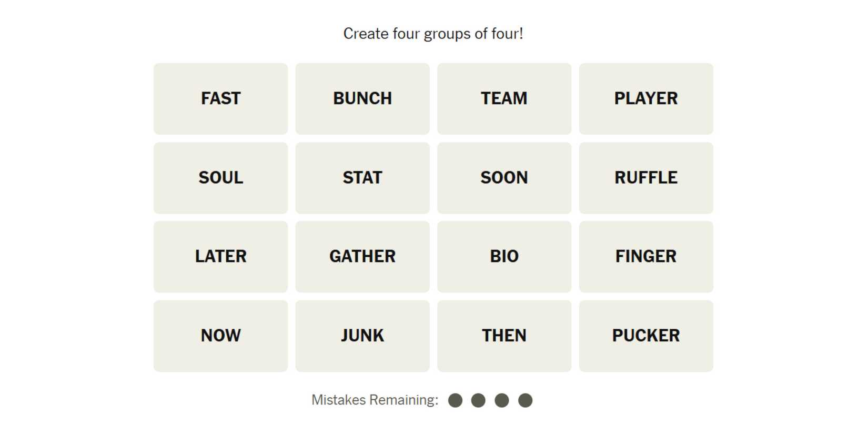The height and width of the screenshot is (434, 868).
Task: Click the first mistakes remaining dot
Action: click(455, 400)
